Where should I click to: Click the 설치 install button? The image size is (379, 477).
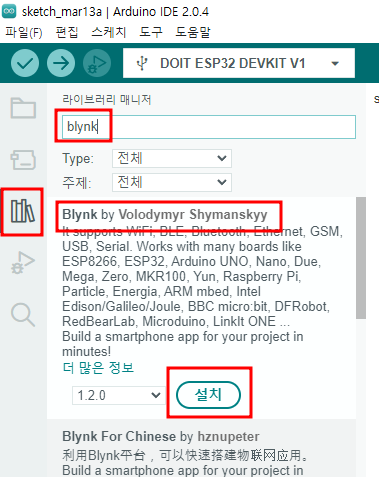point(208,395)
